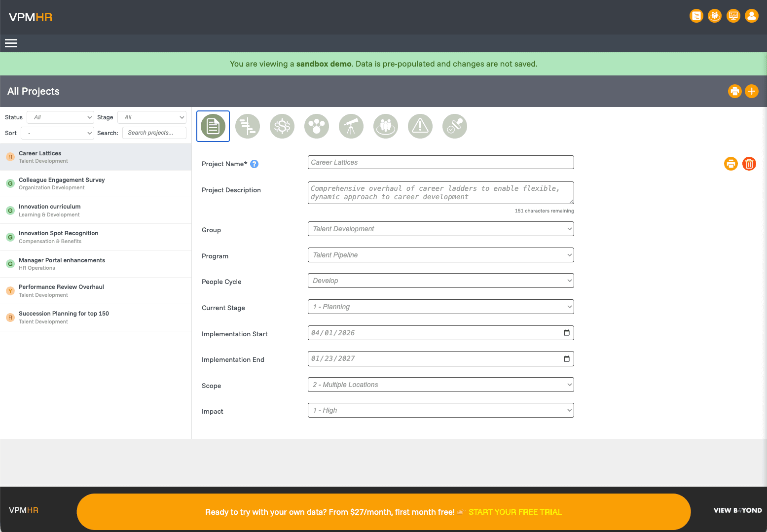Image resolution: width=767 pixels, height=532 pixels.
Task: Click the telescope tab icon
Action: point(351,126)
